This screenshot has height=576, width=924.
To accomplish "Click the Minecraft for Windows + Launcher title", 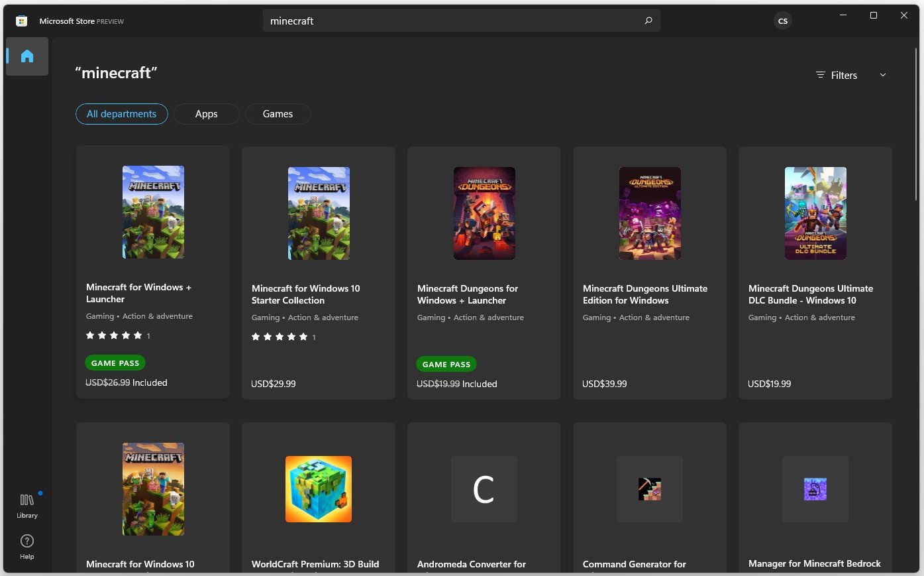I will pos(138,293).
